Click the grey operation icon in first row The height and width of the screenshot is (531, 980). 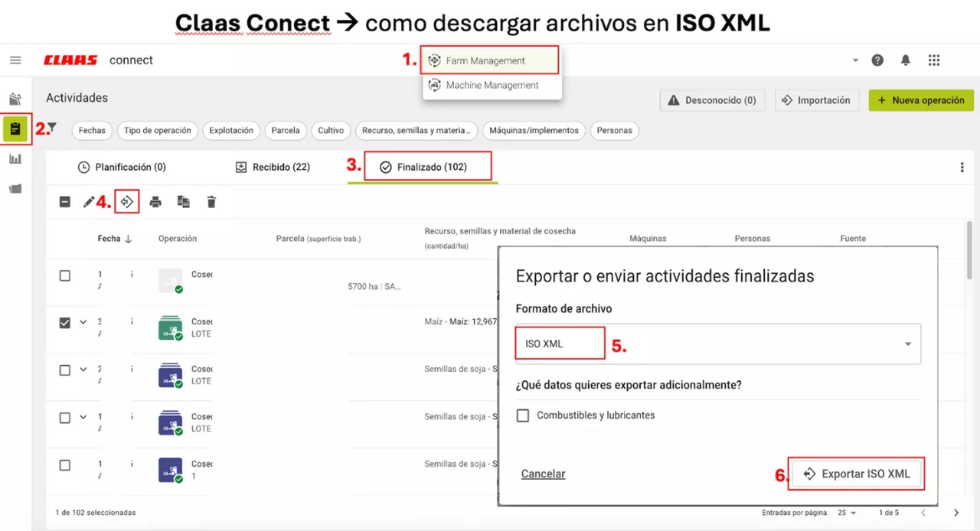170,281
